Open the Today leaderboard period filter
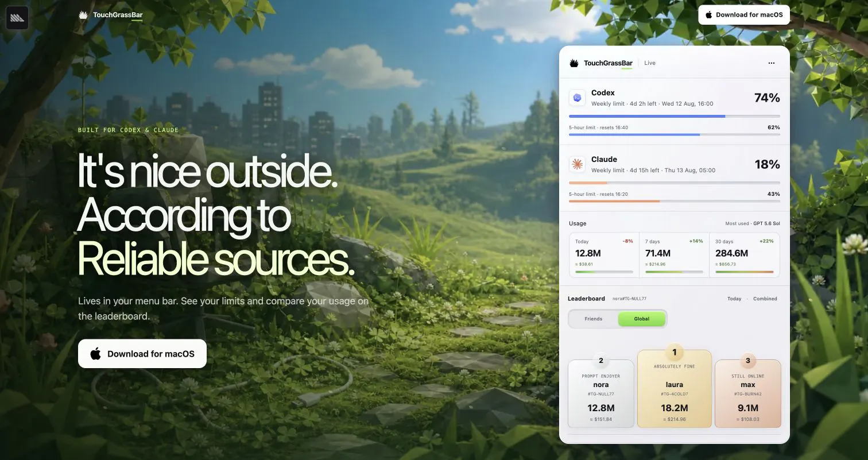The height and width of the screenshot is (460, 868). [734, 299]
